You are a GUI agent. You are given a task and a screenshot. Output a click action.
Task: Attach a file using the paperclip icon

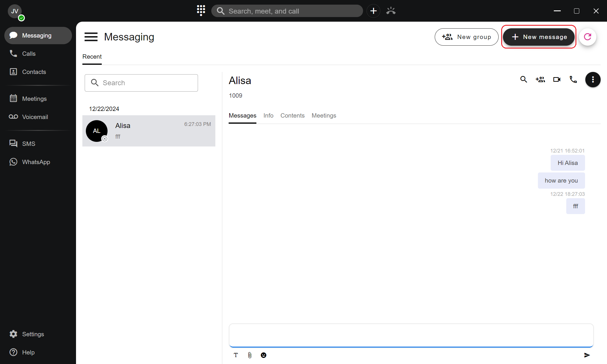[x=250, y=355]
